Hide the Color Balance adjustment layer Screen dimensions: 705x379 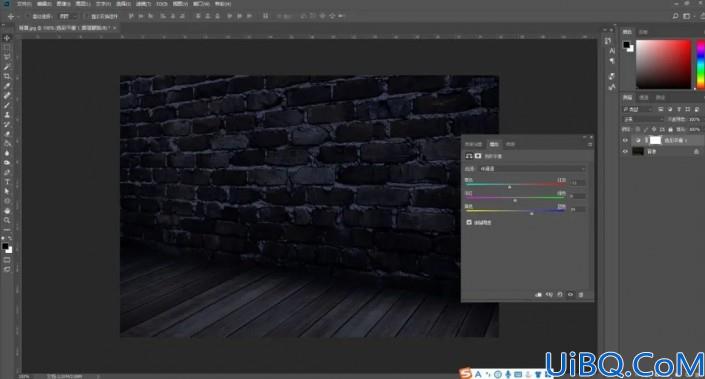(x=625, y=140)
